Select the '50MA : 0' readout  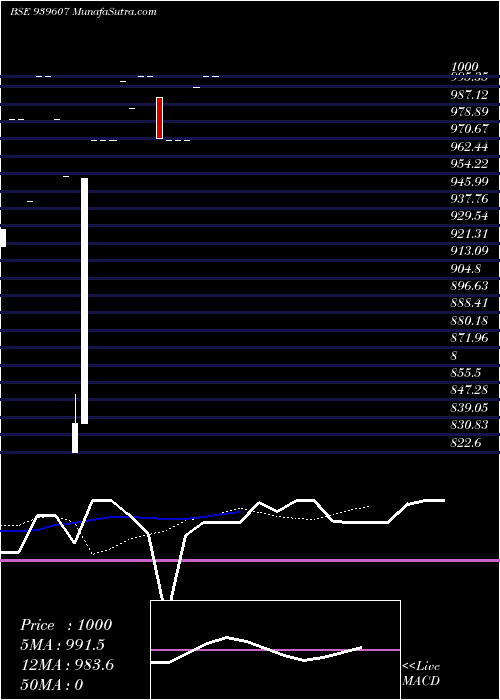[x=52, y=685]
